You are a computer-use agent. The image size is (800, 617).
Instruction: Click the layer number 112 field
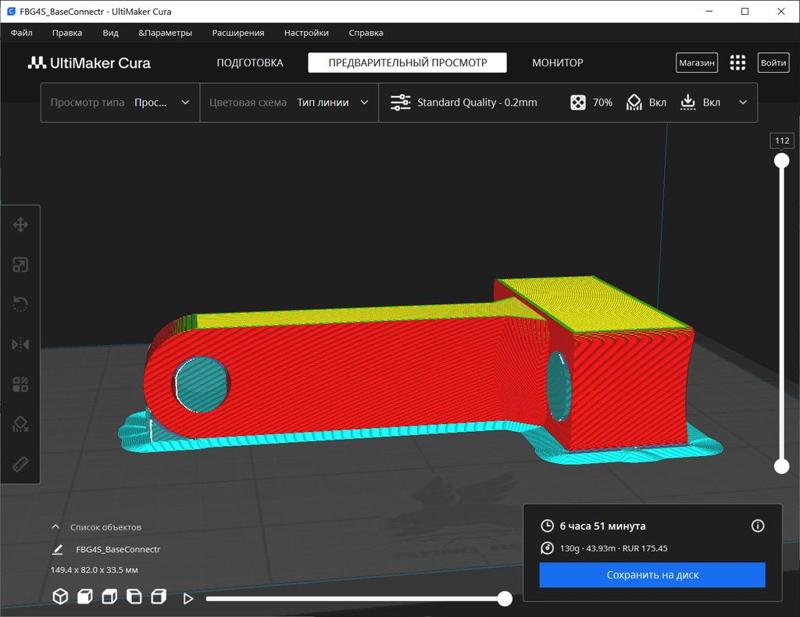(782, 141)
